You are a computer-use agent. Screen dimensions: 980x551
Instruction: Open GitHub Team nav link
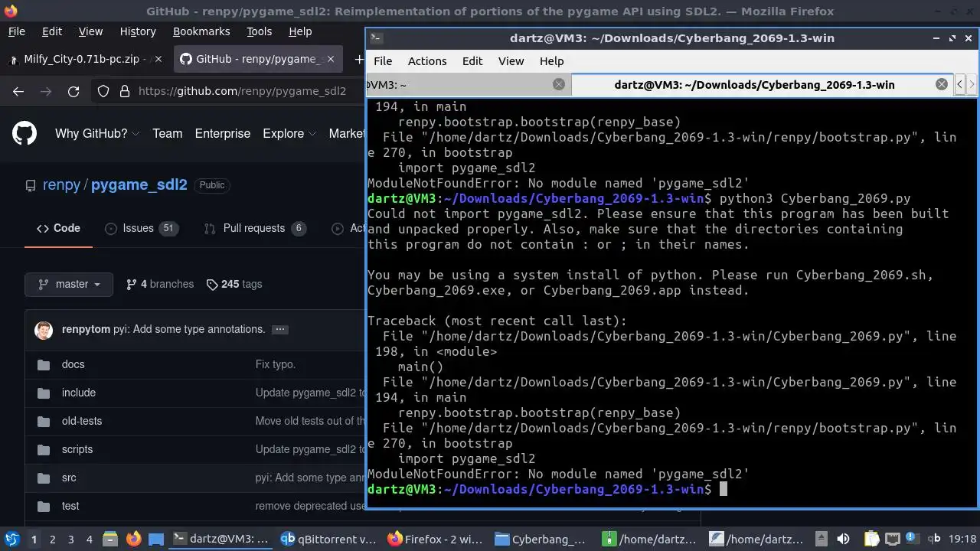(167, 133)
